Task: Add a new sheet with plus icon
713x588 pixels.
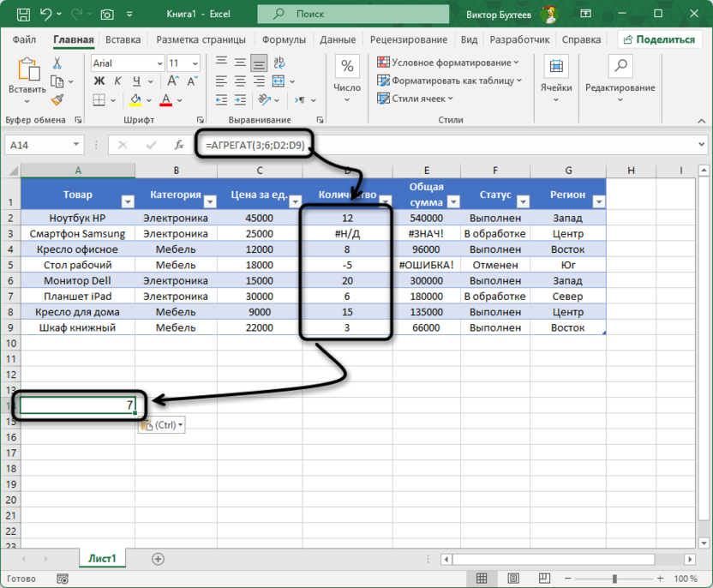Action: pos(158,558)
